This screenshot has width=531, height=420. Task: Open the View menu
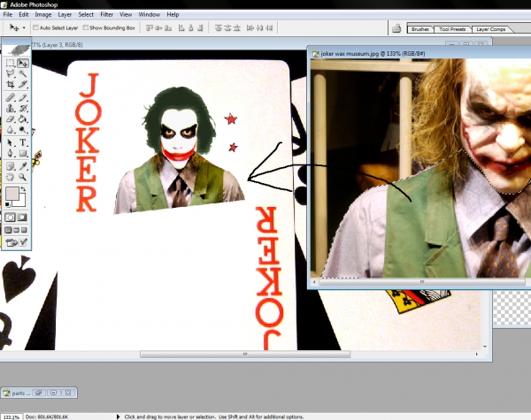coord(126,14)
